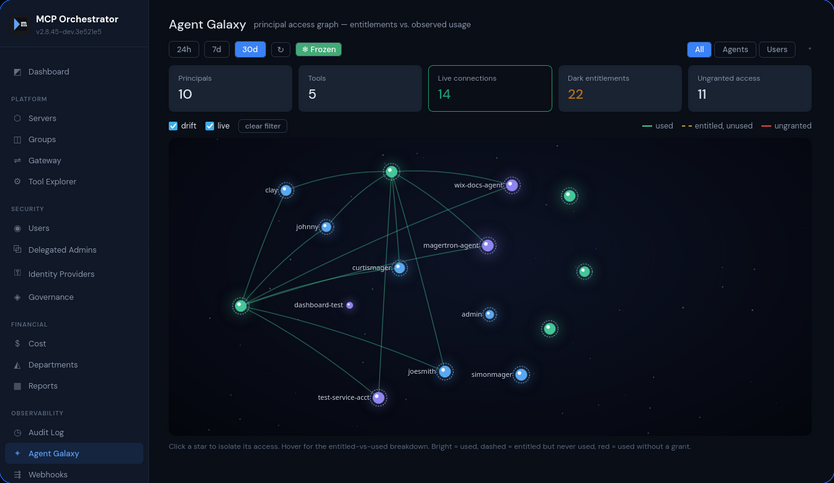
Task: Click the version text v2.8.45-dev.3e521e5
Action: pos(69,32)
